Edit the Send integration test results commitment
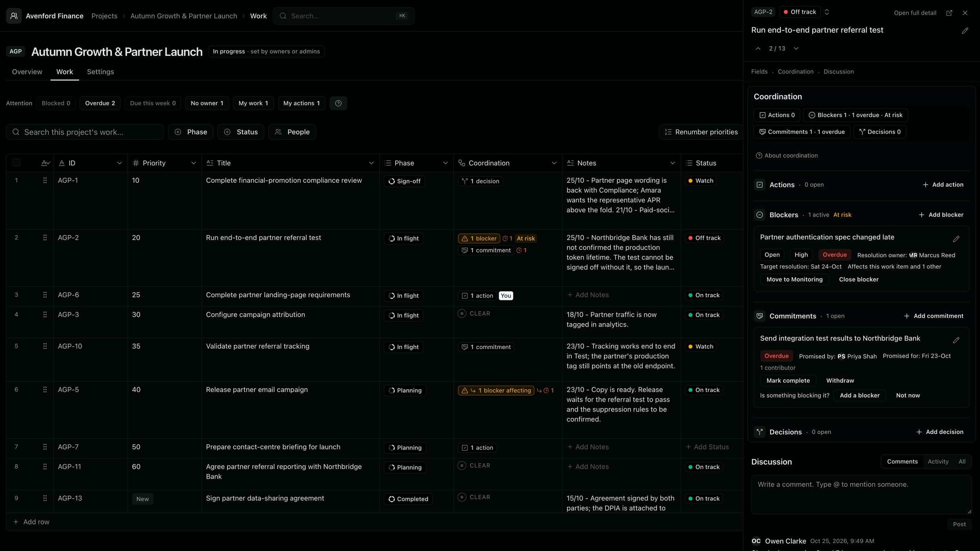 (x=956, y=340)
